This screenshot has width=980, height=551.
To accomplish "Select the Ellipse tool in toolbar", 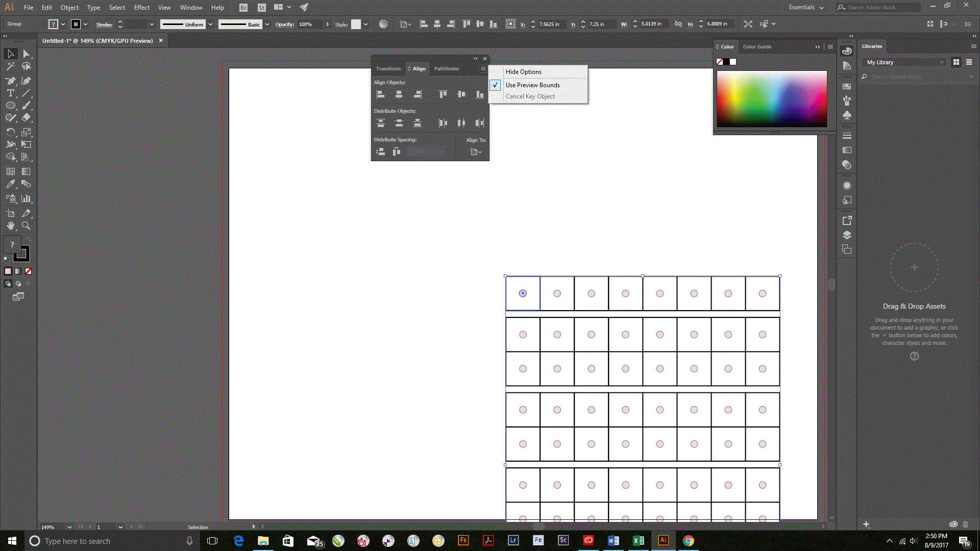I will [x=10, y=106].
